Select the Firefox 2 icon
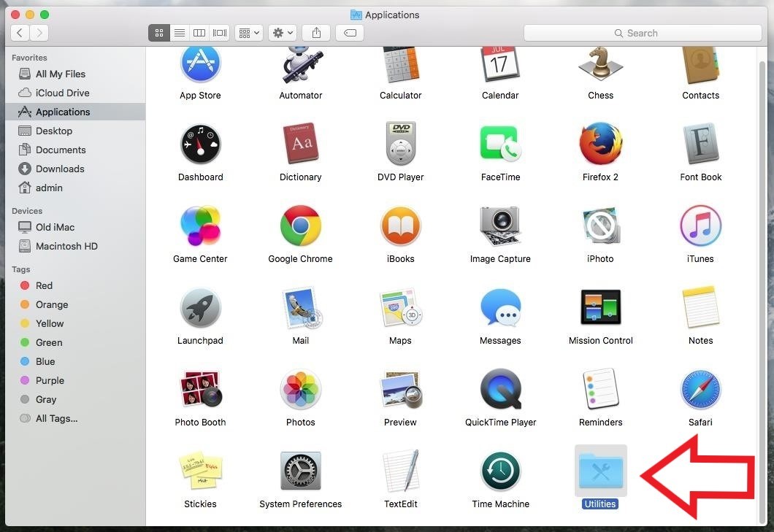Image resolution: width=774 pixels, height=532 pixels. (600, 143)
